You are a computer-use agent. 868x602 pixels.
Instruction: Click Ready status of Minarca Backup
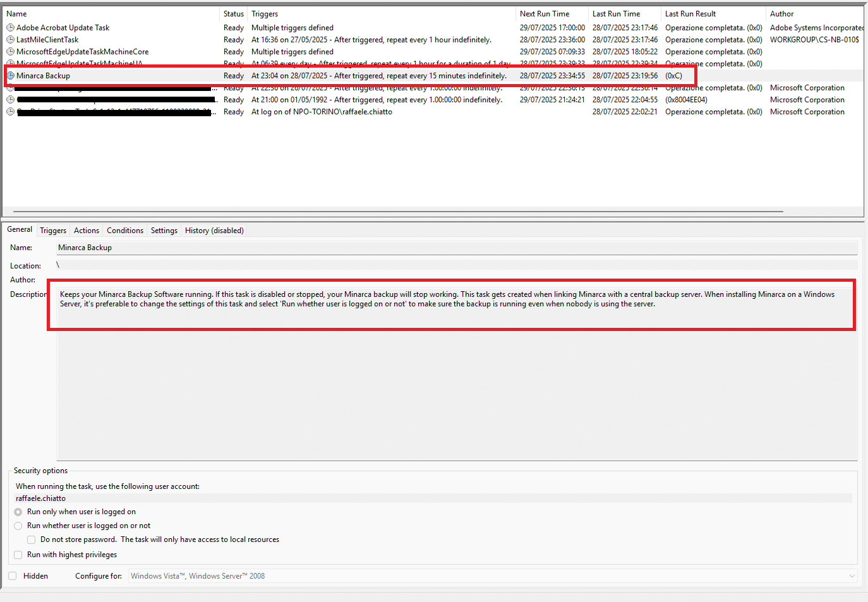pyautogui.click(x=234, y=76)
